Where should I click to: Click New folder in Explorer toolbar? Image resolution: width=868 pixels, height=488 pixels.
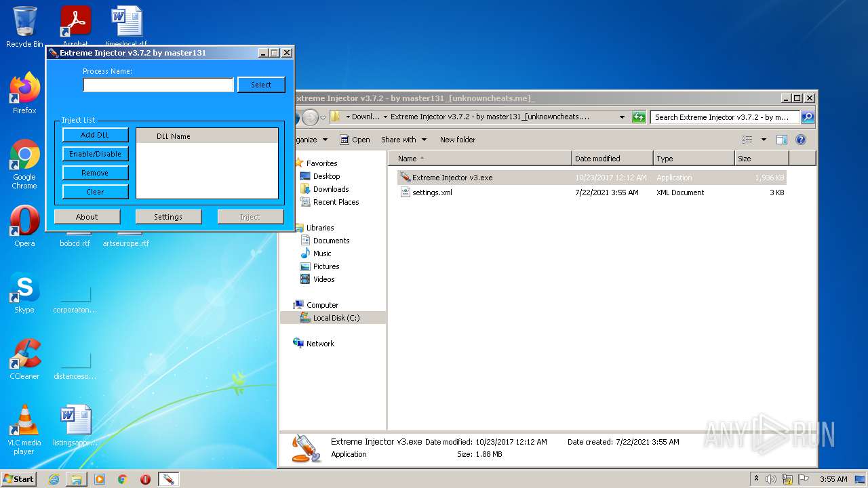coord(458,140)
